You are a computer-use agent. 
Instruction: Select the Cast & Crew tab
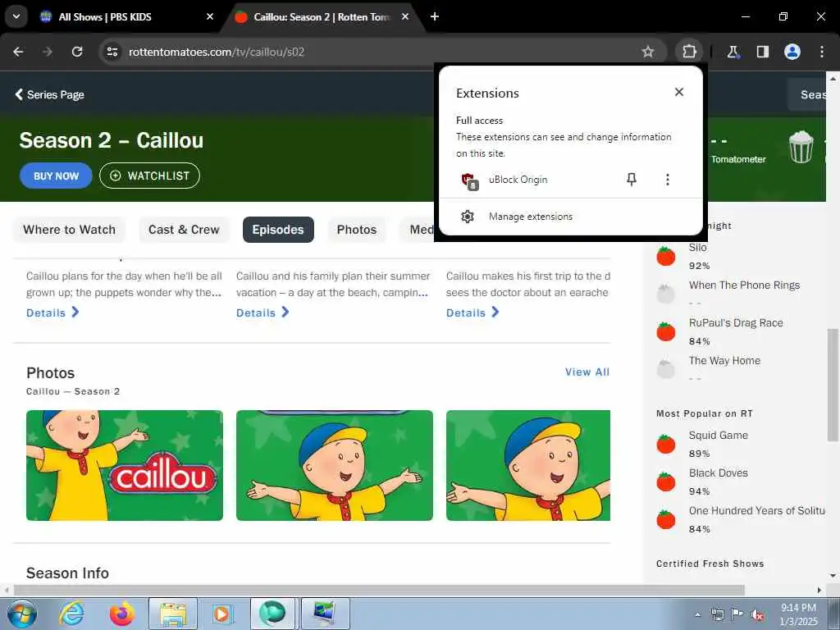(x=184, y=230)
